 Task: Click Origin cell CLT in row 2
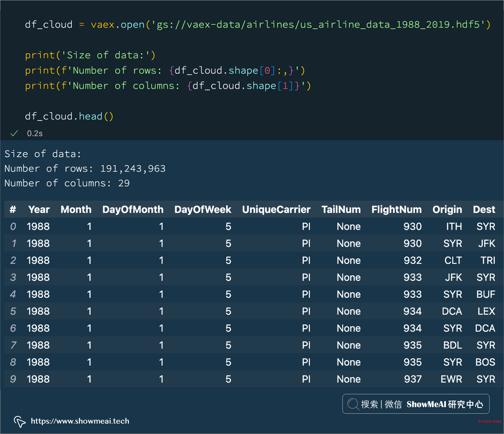(x=453, y=260)
